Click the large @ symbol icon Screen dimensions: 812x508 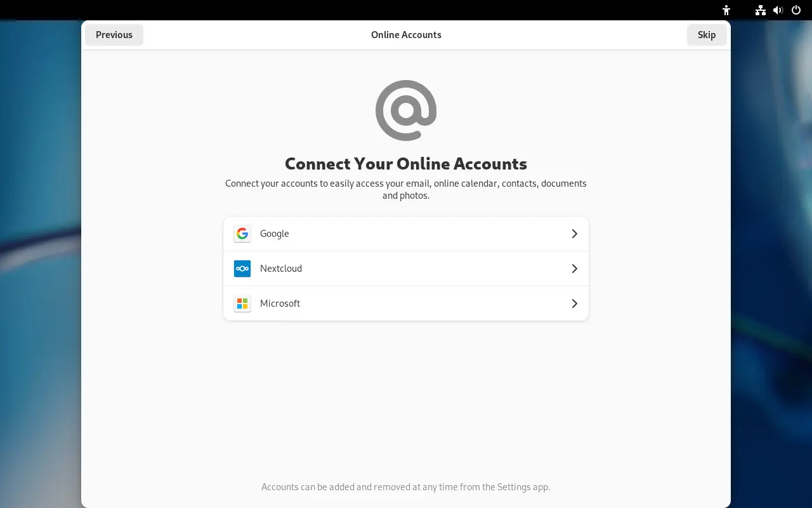[406, 110]
